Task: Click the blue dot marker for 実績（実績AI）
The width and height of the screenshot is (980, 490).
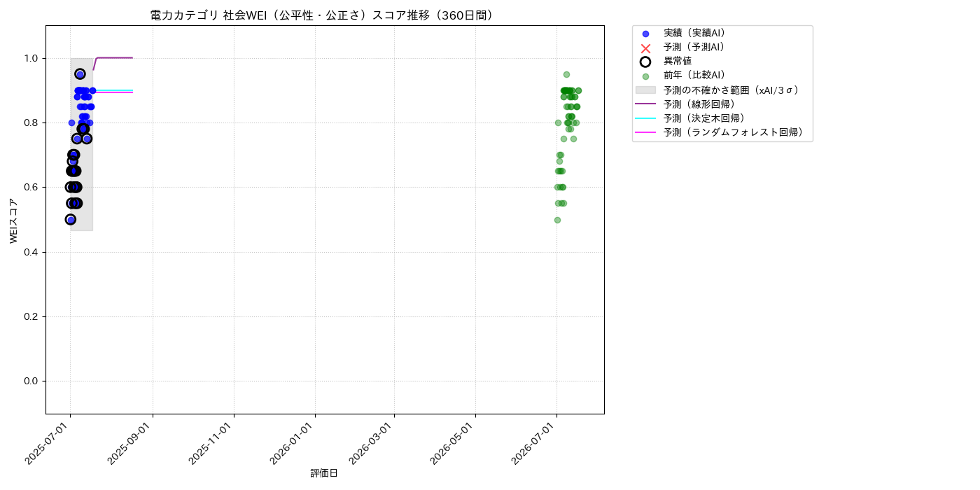Action: pos(645,34)
